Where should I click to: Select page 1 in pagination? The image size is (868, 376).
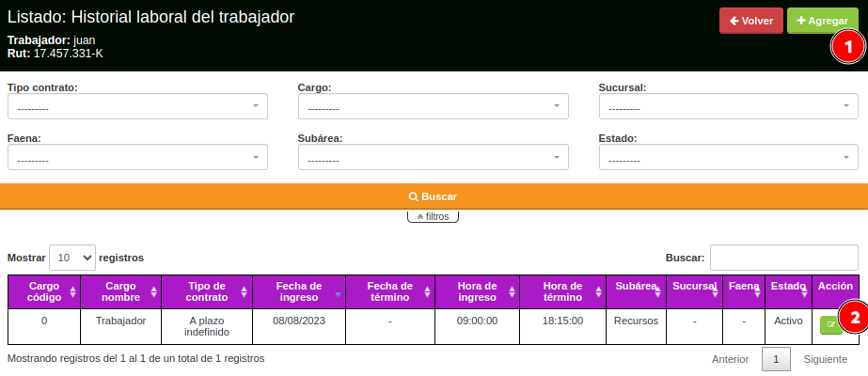(x=776, y=359)
